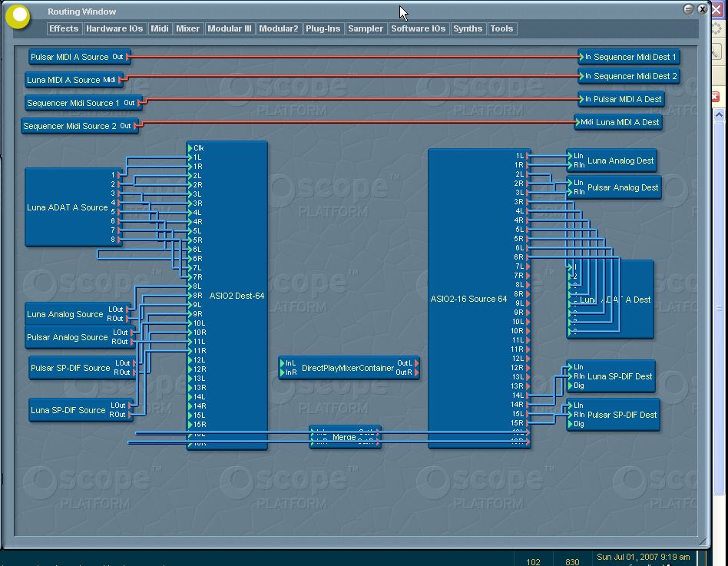Open the Sampler menu

[x=366, y=28]
